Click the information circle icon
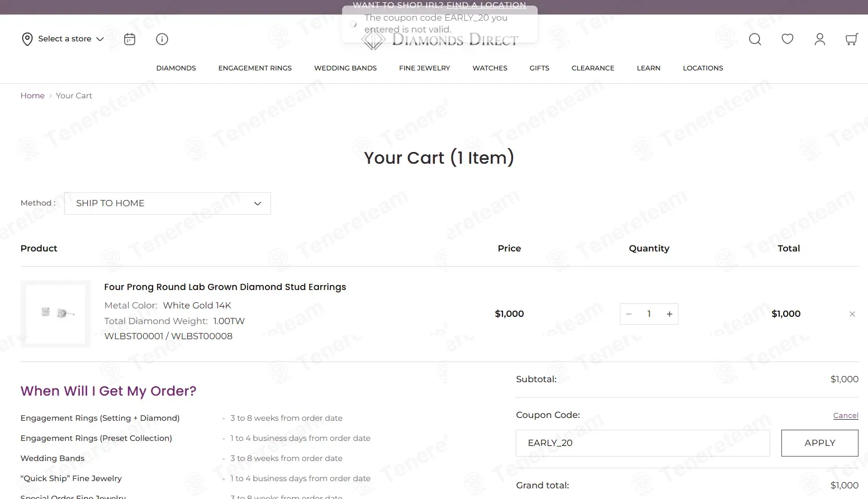868x499 pixels. [162, 39]
